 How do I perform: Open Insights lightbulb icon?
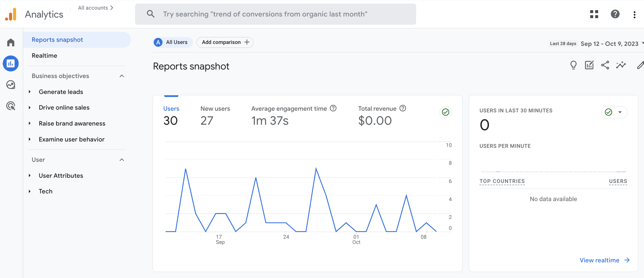click(x=573, y=65)
